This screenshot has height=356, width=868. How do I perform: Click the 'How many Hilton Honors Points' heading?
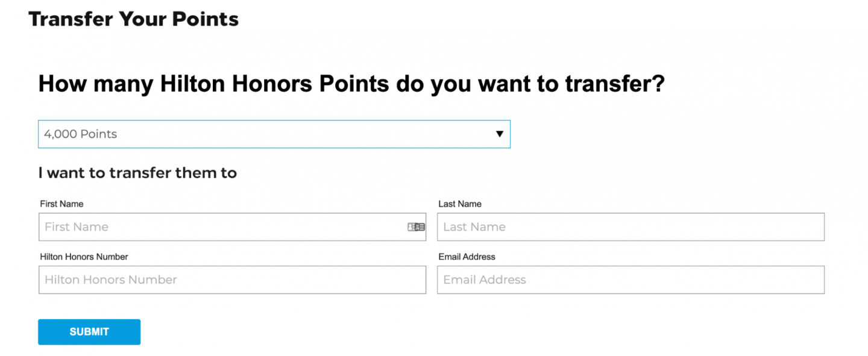tap(351, 84)
